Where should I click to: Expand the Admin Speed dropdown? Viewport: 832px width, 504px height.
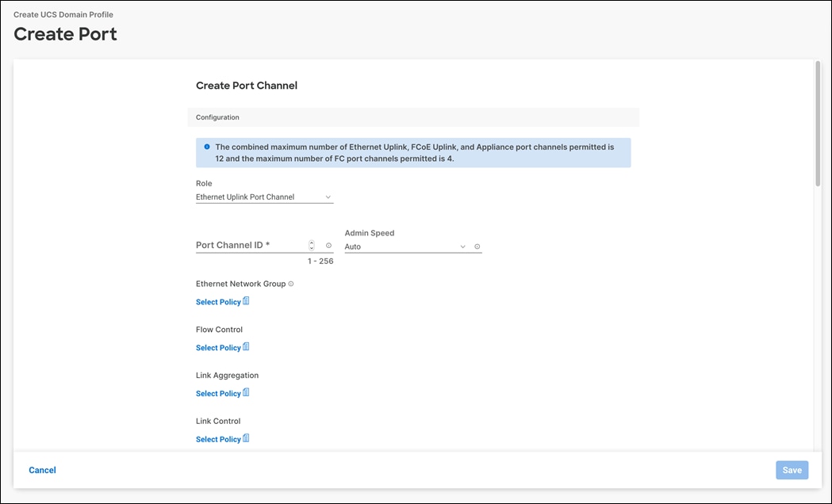(x=404, y=246)
